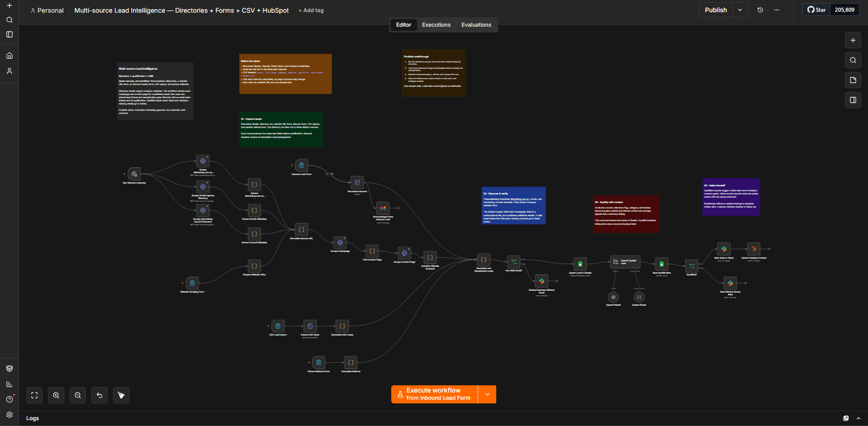
Task: Open the workflow more options menu
Action: coord(777,10)
